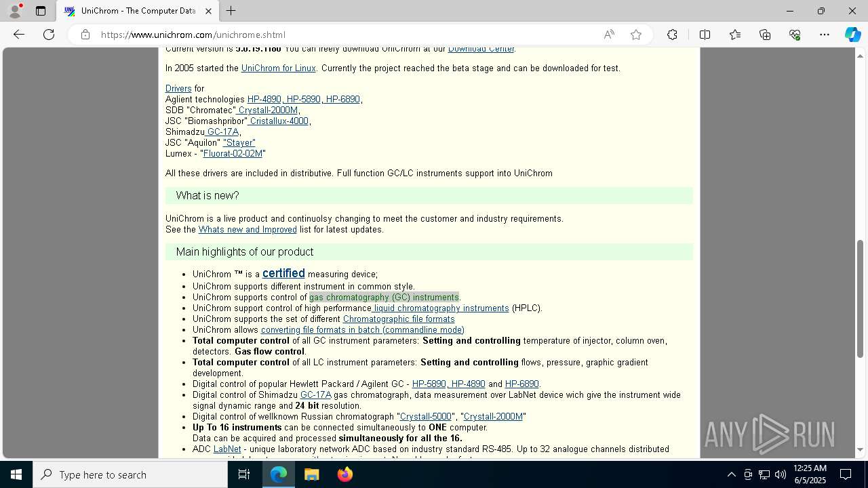
Task: Launch Firefox from taskbar
Action: (344, 474)
